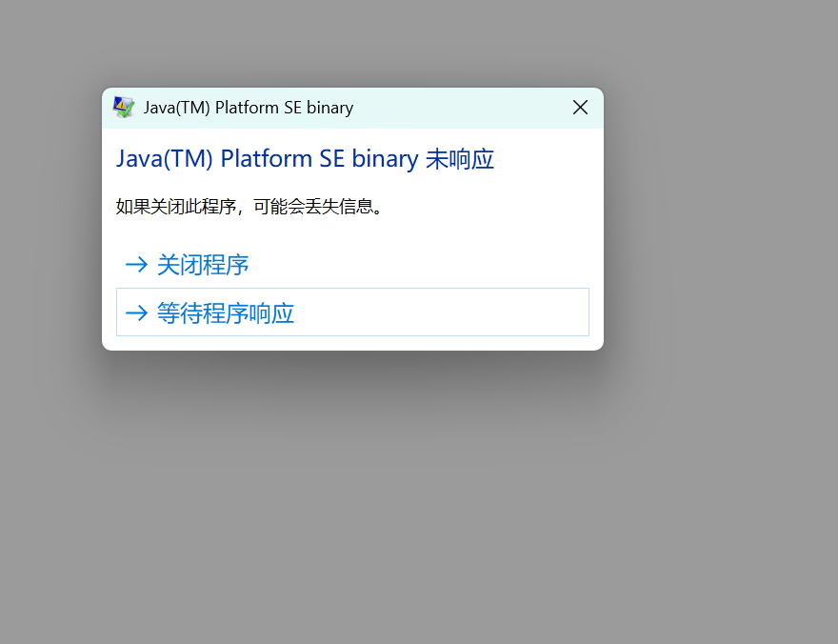The width and height of the screenshot is (838, 644).
Task: Click the gray area left of the dialog
Action: click(x=48, y=219)
